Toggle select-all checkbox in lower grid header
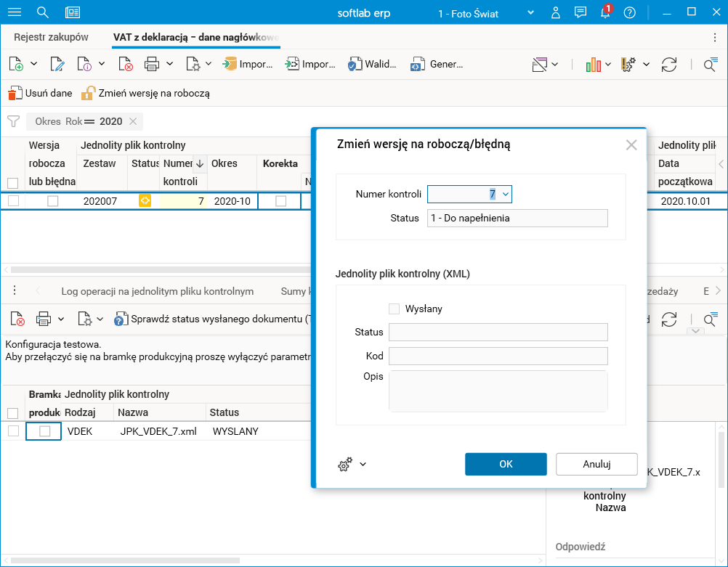The height and width of the screenshot is (567, 728). click(x=12, y=413)
